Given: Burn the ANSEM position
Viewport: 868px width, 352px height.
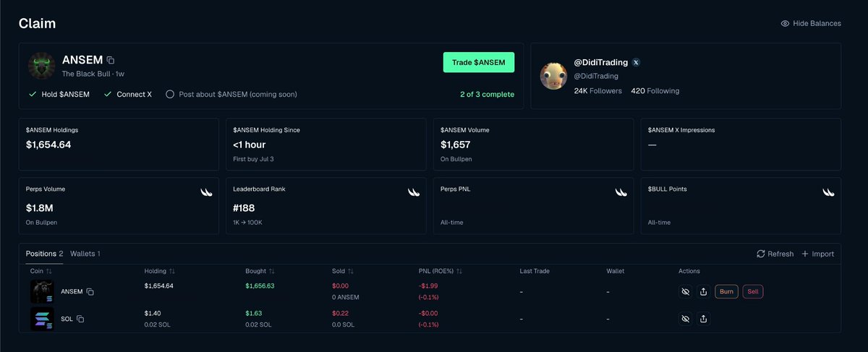Looking at the screenshot, I should pyautogui.click(x=727, y=292).
